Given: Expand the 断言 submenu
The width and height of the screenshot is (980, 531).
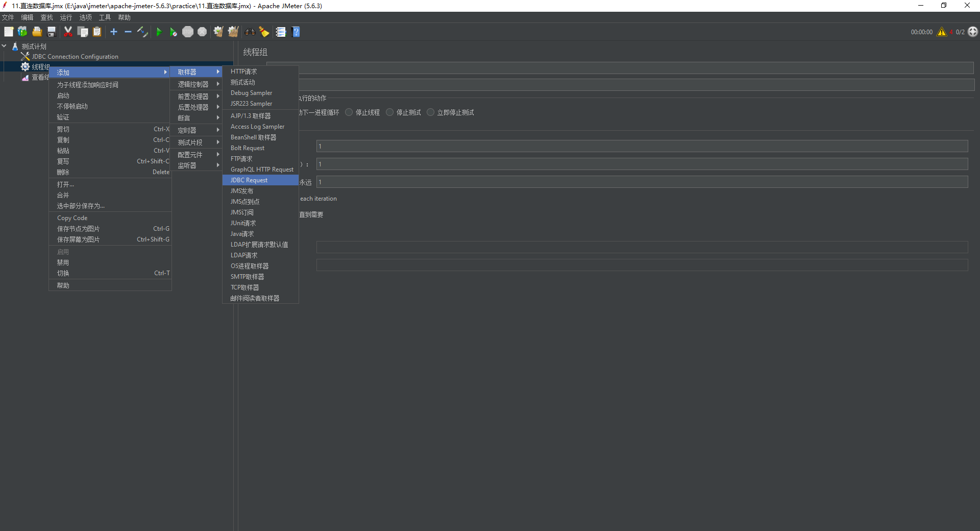Looking at the screenshot, I should 196,118.
